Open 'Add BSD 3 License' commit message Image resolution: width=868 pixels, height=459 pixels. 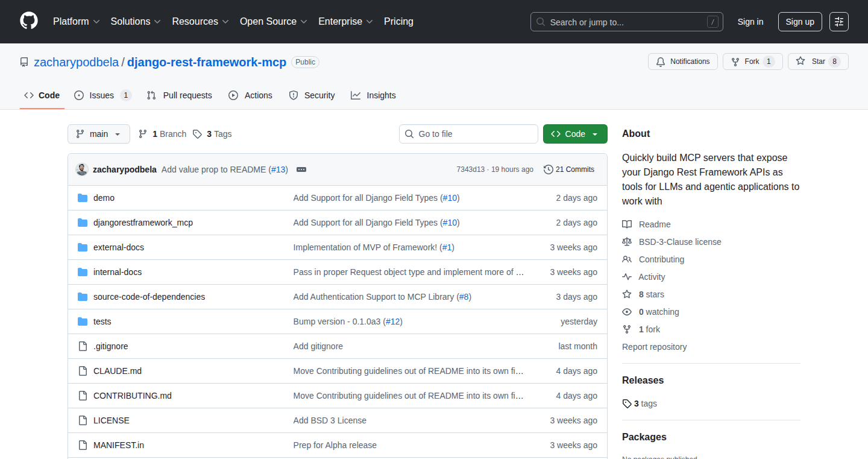click(x=330, y=420)
